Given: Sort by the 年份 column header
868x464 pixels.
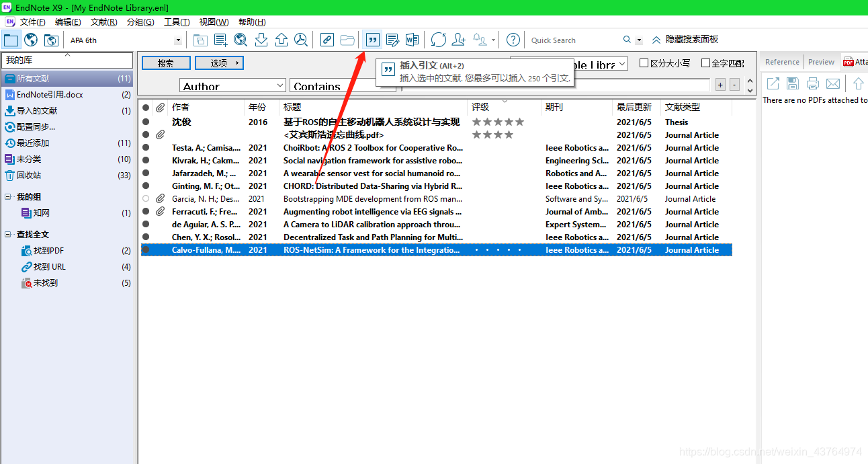Looking at the screenshot, I should [261, 107].
